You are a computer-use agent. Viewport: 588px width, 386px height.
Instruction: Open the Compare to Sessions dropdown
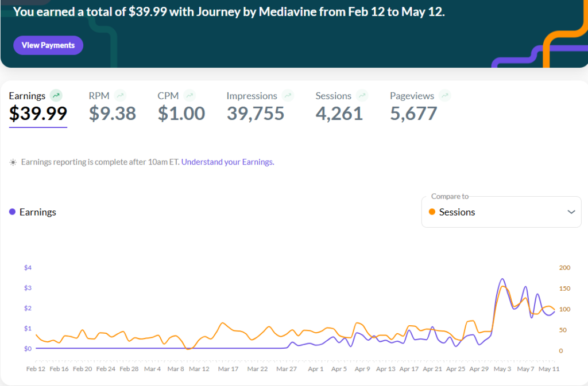click(501, 212)
